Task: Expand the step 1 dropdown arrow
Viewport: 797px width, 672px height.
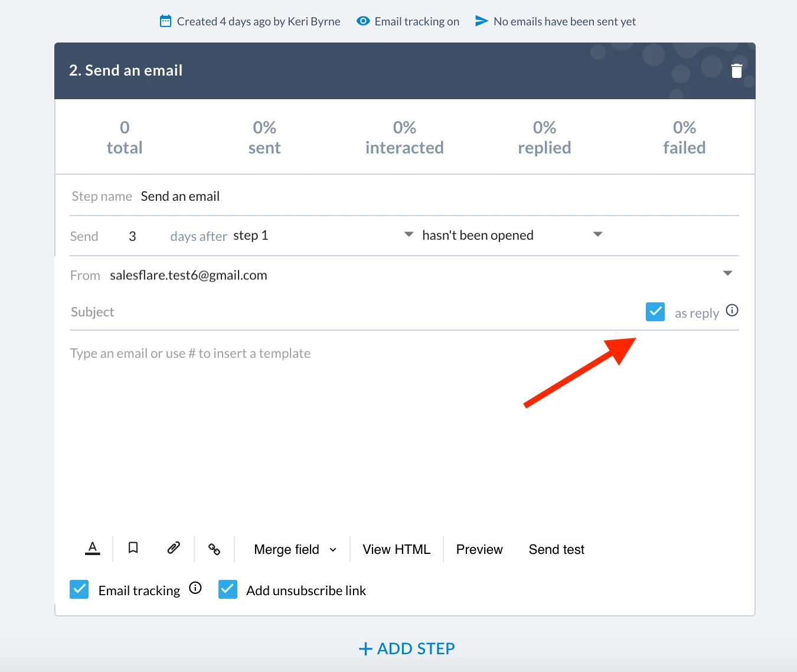Action: [x=409, y=234]
